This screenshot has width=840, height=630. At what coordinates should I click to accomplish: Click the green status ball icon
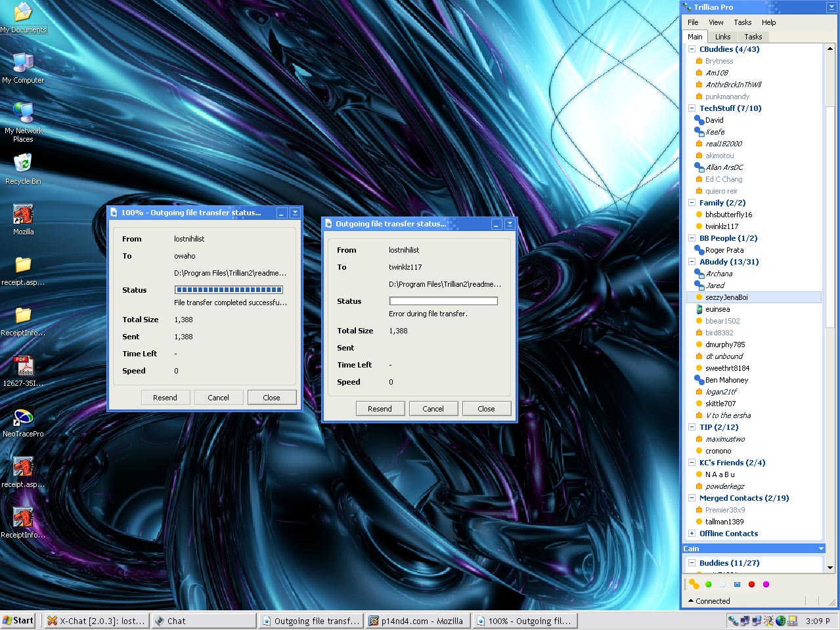click(x=708, y=584)
